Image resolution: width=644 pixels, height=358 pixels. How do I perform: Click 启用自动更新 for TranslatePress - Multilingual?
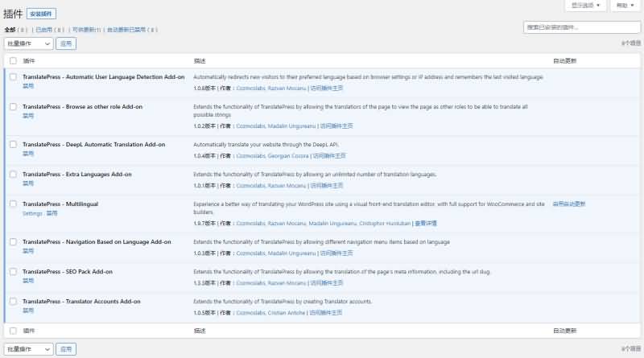[x=569, y=204]
